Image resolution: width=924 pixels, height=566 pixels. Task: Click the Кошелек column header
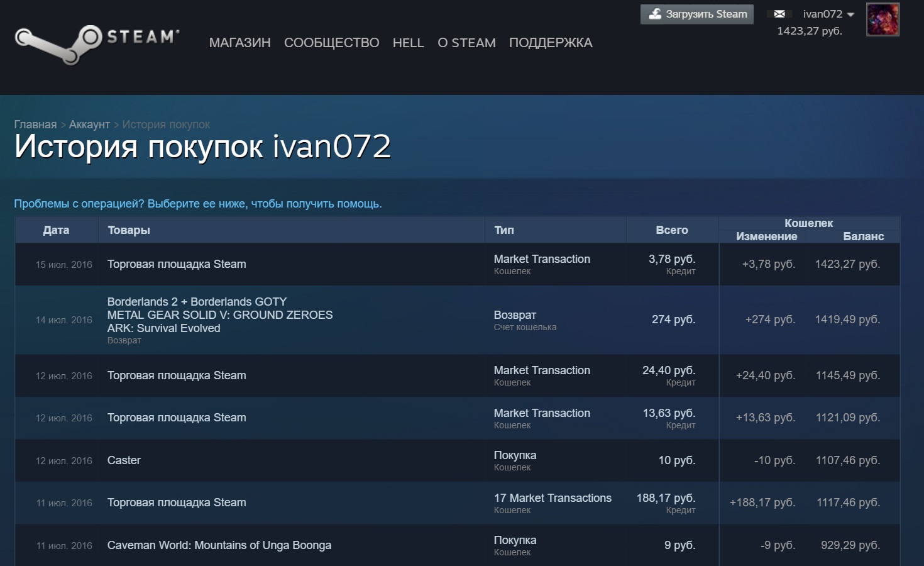809,223
